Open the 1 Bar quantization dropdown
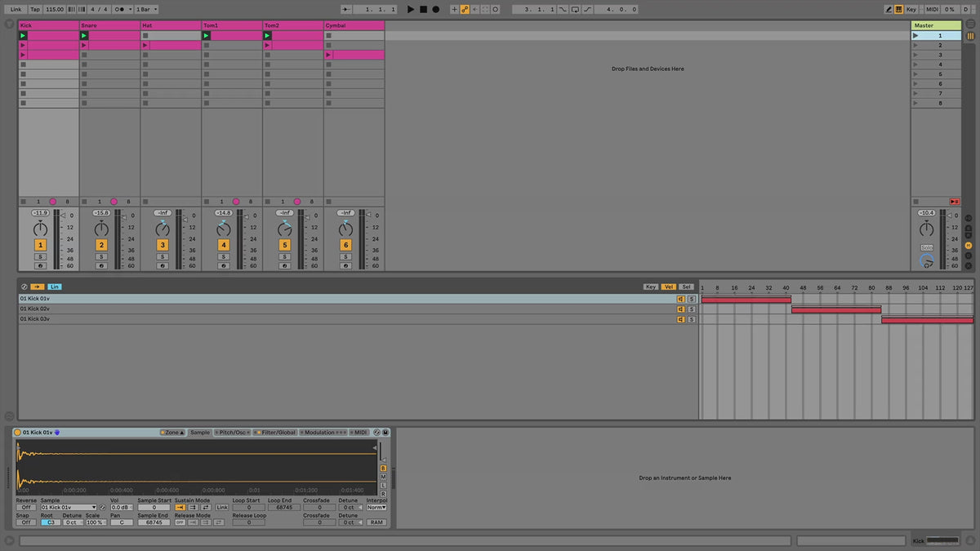The width and height of the screenshot is (980, 551). point(145,9)
